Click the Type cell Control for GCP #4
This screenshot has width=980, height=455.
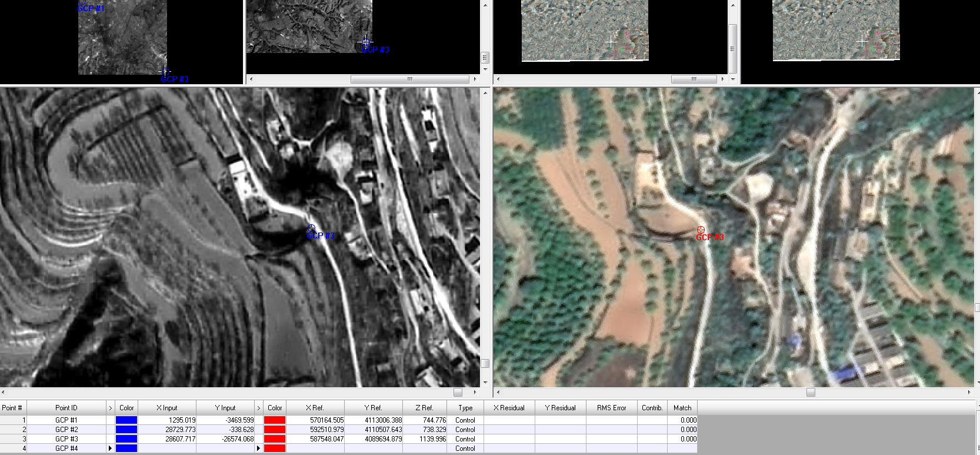point(465,449)
